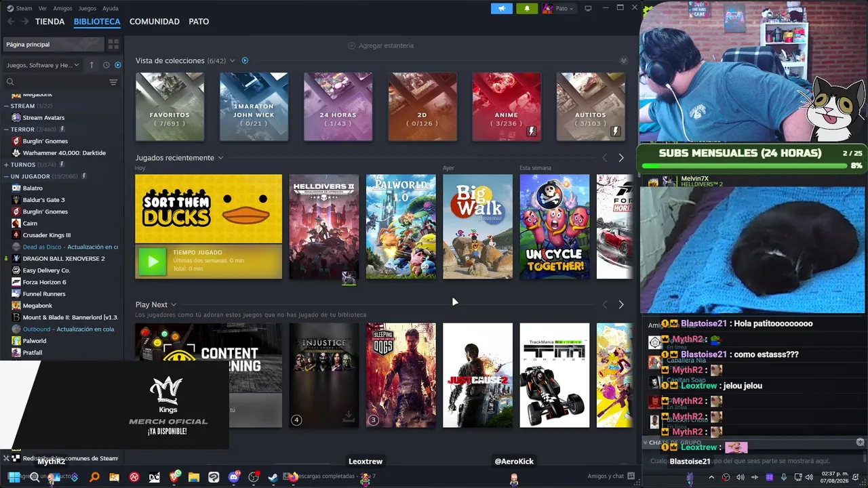Switch library to grid view icon
Viewport: 868px width, 488px height.
click(x=113, y=44)
